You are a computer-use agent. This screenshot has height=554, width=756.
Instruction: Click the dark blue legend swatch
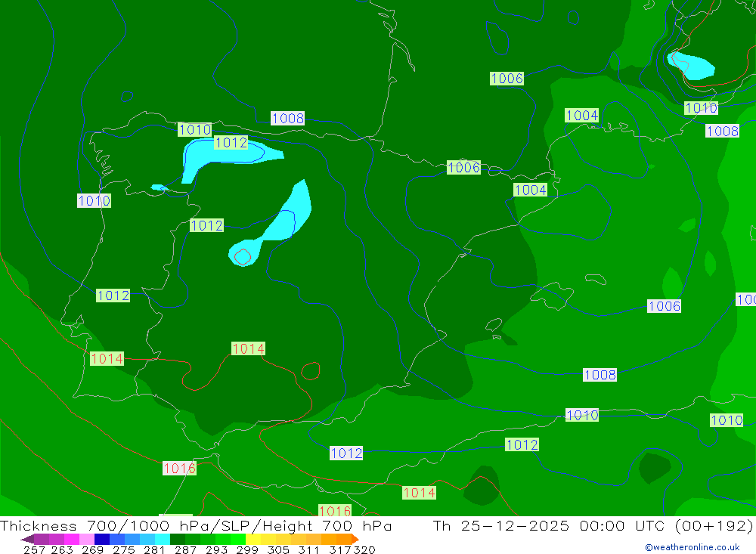(x=102, y=539)
